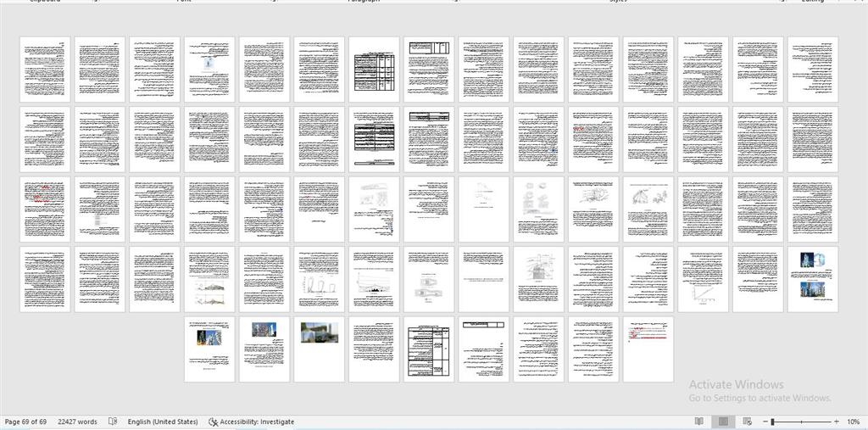Select page with straight-line graph near bottom

[703, 279]
